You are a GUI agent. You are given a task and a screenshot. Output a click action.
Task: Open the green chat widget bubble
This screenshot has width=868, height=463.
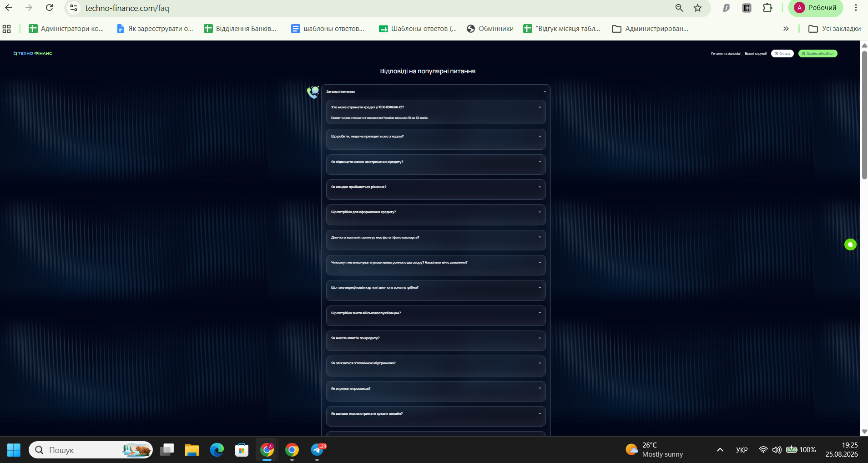850,244
